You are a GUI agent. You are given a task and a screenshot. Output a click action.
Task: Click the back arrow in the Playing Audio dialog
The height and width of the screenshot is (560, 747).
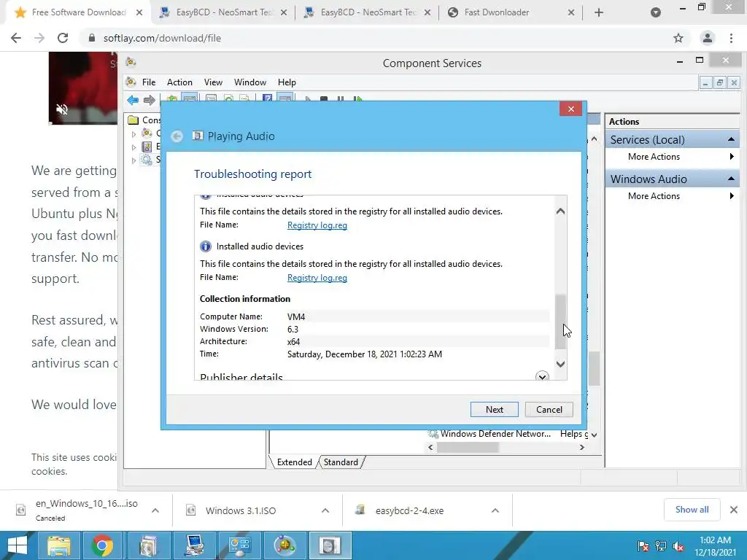pos(177,136)
